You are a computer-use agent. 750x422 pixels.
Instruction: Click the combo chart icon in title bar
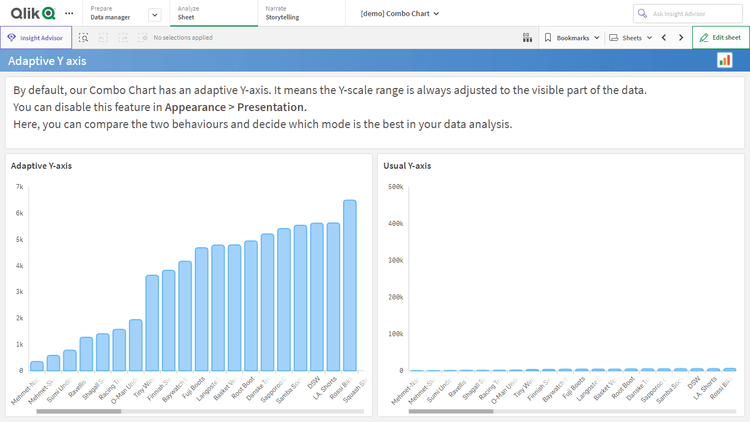coord(724,61)
